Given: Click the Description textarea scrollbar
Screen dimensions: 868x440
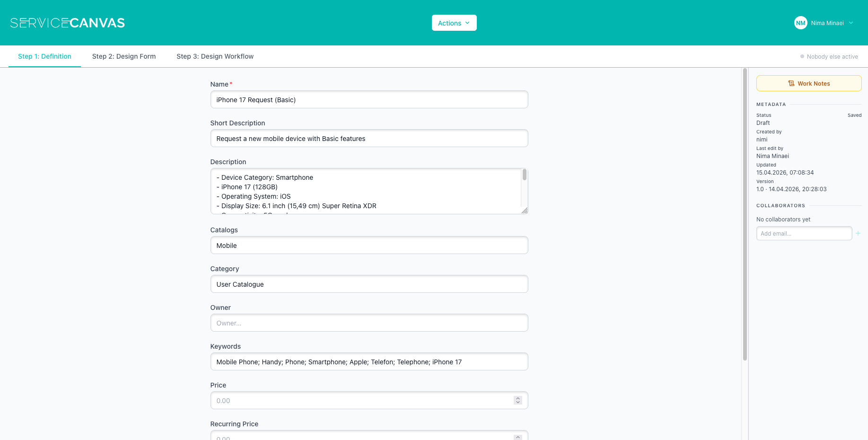Looking at the screenshot, I should pos(524,176).
